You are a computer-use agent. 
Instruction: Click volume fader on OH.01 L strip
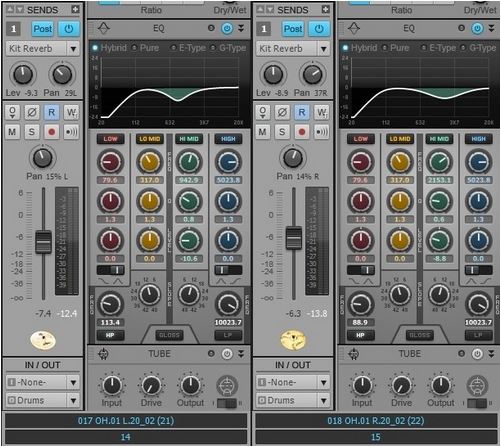coord(43,242)
